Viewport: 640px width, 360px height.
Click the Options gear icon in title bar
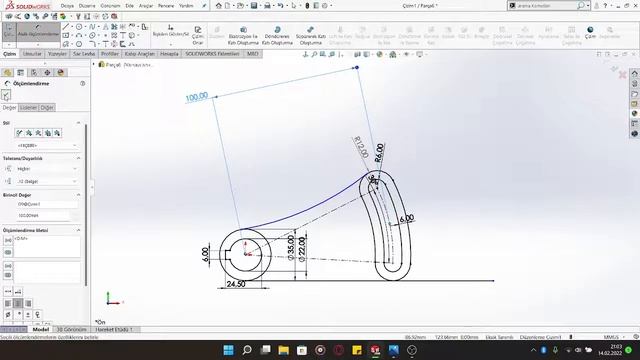[x=325, y=6]
